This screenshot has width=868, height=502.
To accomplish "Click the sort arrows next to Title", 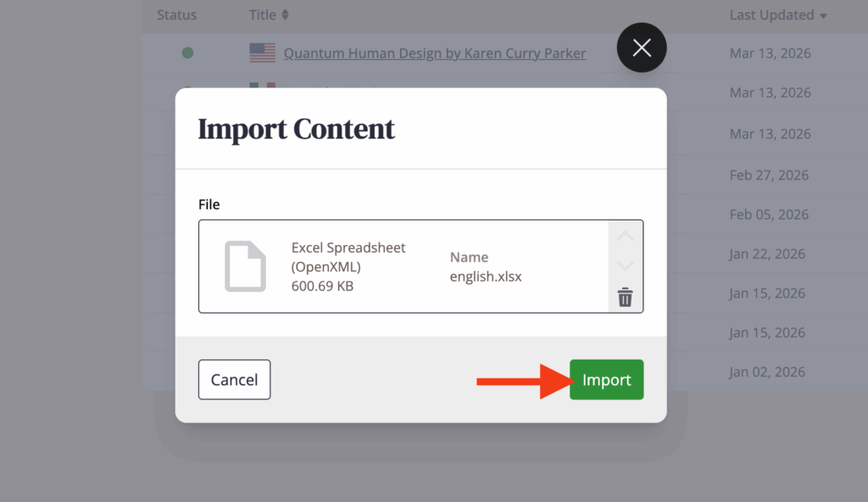I will pyautogui.click(x=286, y=15).
